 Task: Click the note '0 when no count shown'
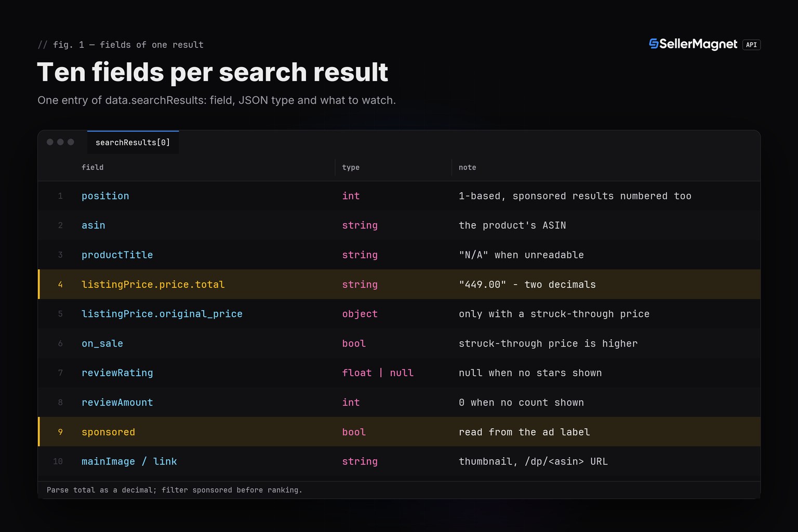(x=522, y=403)
